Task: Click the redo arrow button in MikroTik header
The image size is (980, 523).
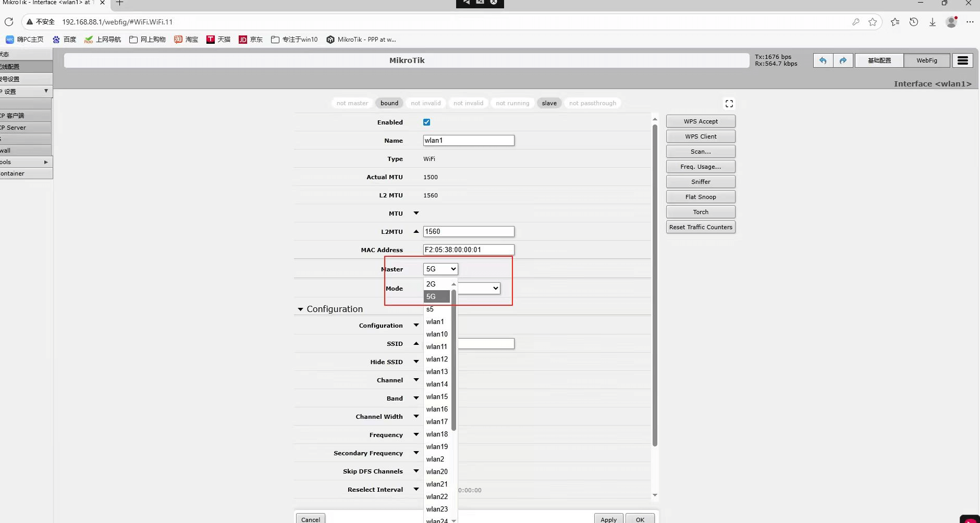Action: tap(843, 60)
